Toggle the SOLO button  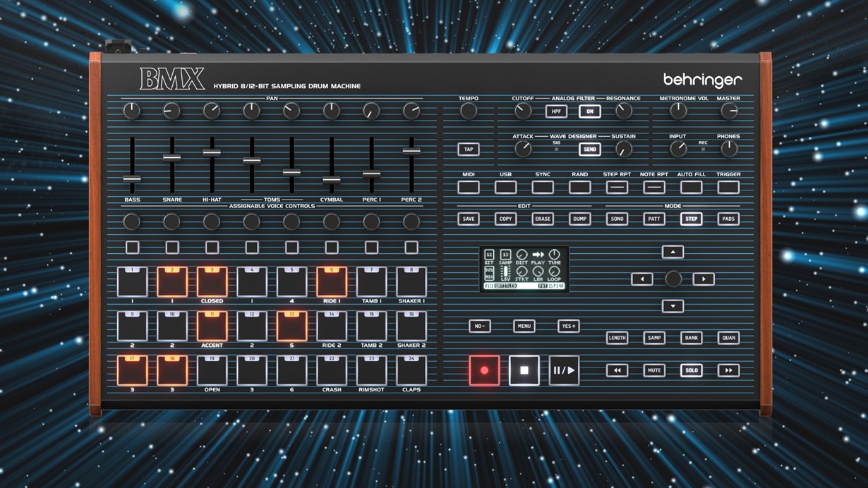click(x=691, y=370)
